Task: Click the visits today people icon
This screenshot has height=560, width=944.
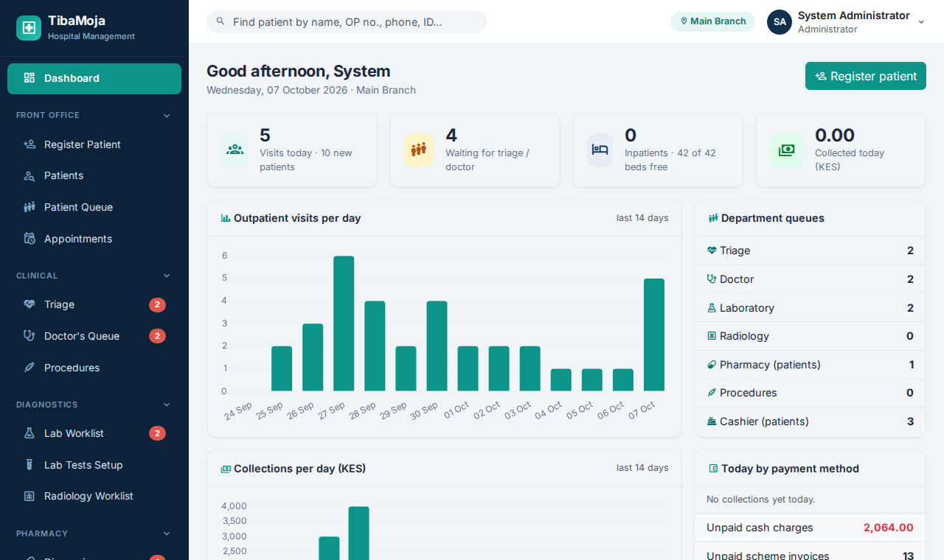Action: tap(235, 150)
